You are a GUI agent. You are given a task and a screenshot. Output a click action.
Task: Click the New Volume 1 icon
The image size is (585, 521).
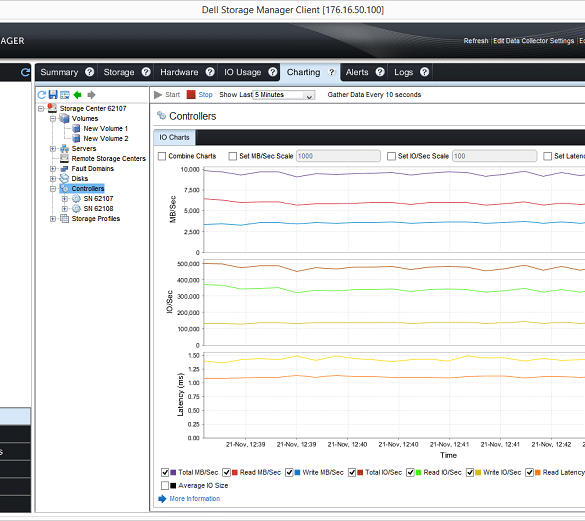(x=76, y=128)
